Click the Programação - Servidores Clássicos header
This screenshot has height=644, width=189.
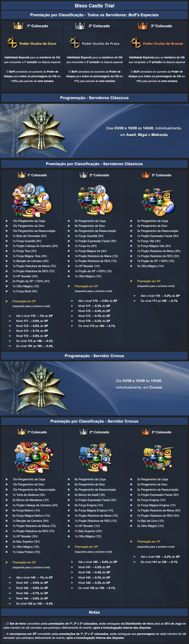pyautogui.click(x=94, y=98)
